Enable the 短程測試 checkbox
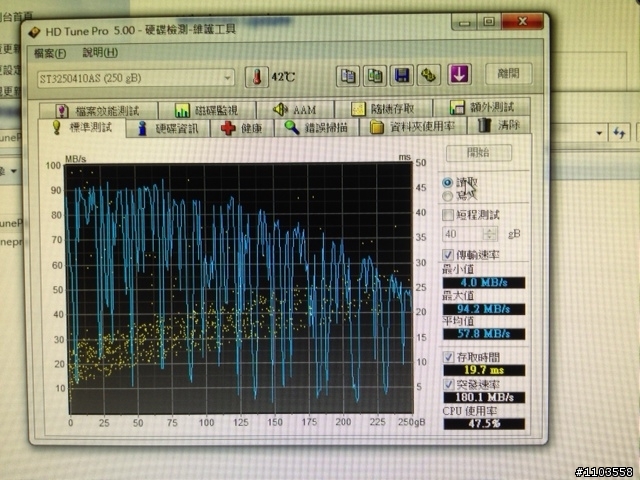Image resolution: width=640 pixels, height=480 pixels. click(x=448, y=215)
